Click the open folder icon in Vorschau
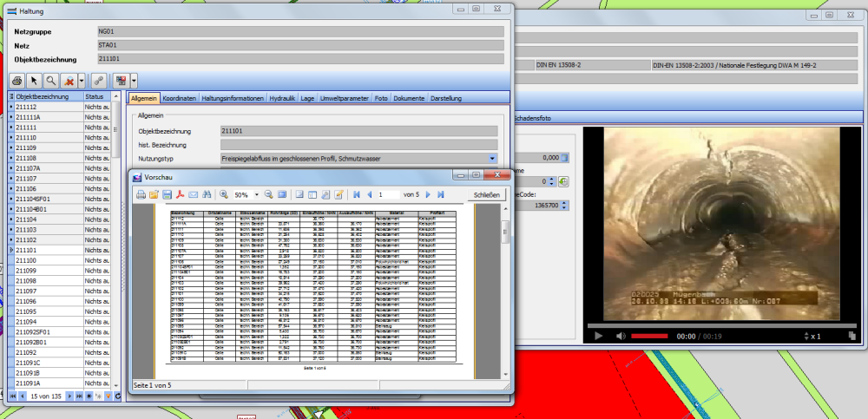The width and height of the screenshot is (868, 419). pos(154,195)
